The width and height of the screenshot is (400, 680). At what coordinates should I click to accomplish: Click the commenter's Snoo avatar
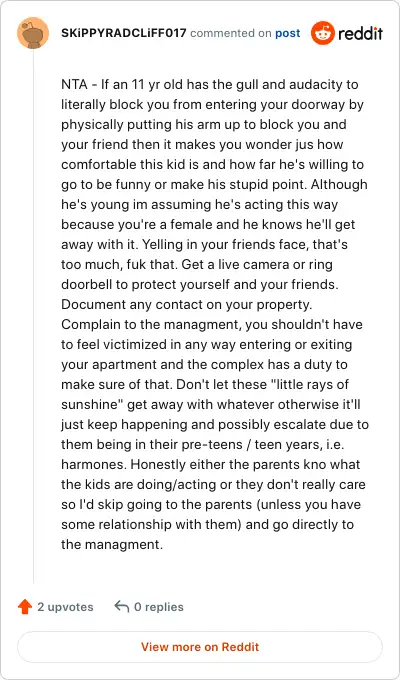(x=33, y=33)
